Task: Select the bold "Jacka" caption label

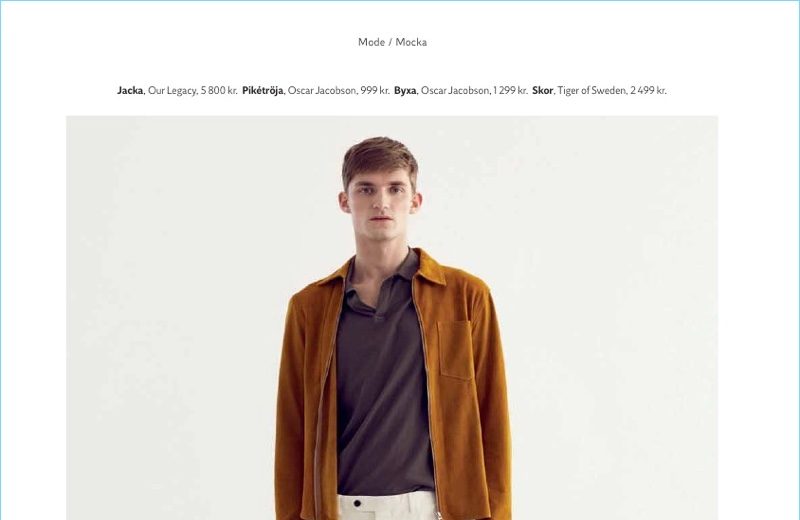Action: coord(130,91)
